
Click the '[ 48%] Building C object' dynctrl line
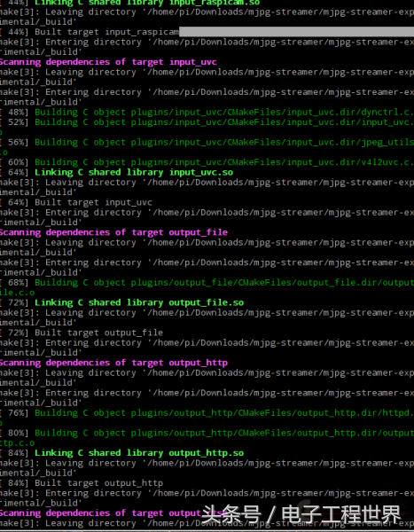(207, 113)
